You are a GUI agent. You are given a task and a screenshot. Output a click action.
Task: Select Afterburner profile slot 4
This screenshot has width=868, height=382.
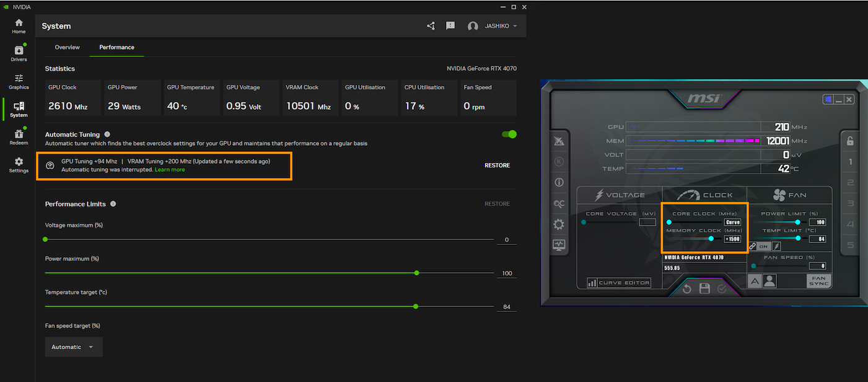click(x=850, y=224)
